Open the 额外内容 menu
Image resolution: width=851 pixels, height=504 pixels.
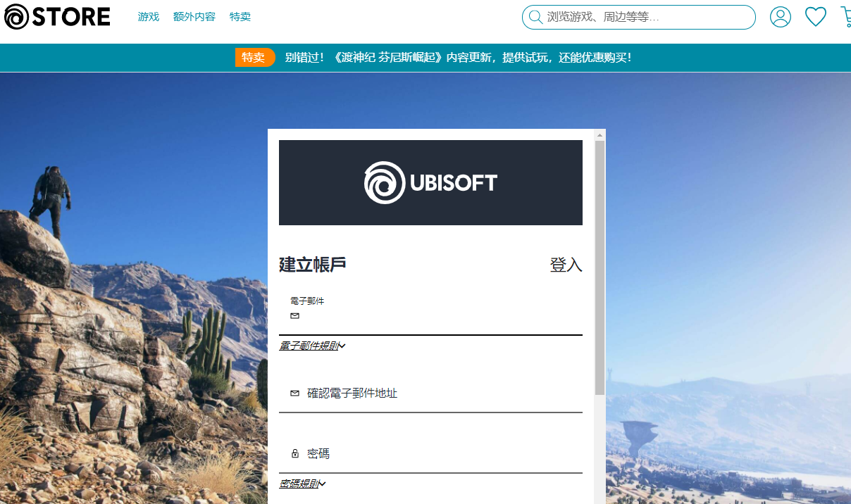[x=194, y=17]
